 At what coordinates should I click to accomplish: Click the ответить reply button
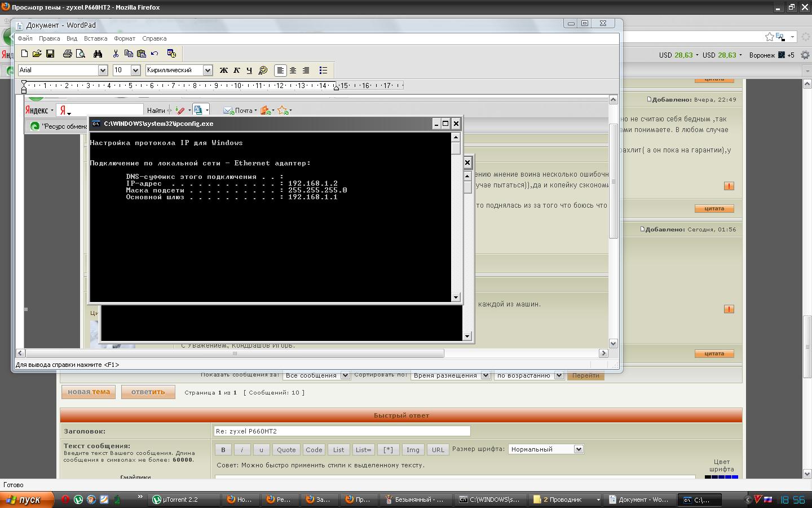[148, 392]
